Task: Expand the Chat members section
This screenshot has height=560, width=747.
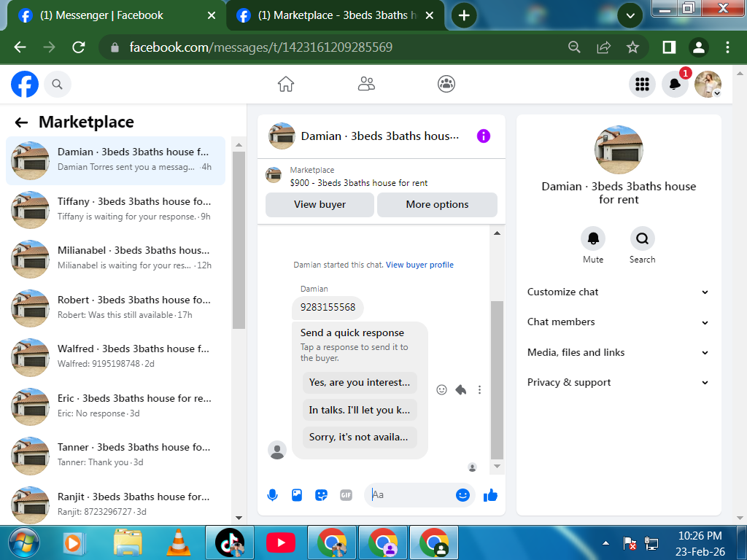Action: tap(618, 322)
